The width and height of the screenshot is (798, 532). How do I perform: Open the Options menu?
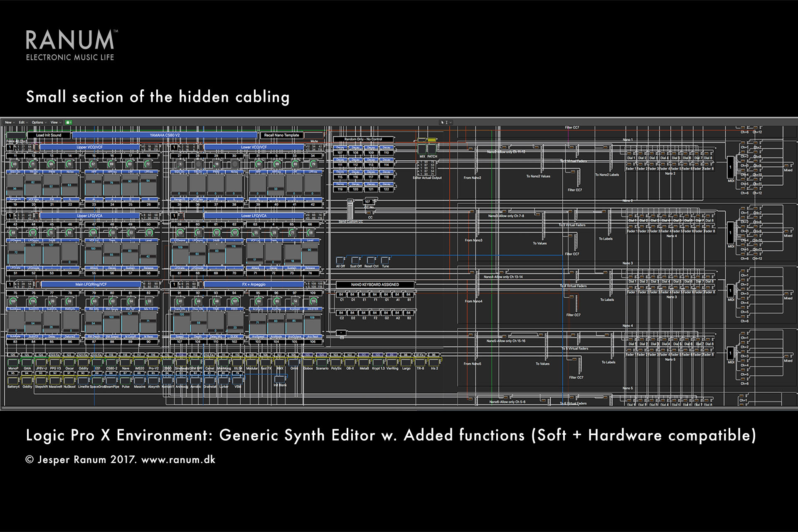tap(39, 123)
